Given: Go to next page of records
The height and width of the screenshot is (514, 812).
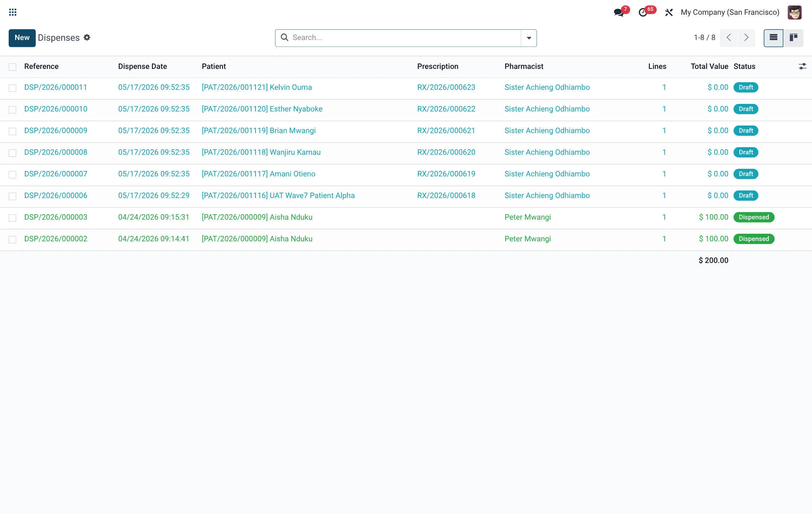Looking at the screenshot, I should point(746,38).
